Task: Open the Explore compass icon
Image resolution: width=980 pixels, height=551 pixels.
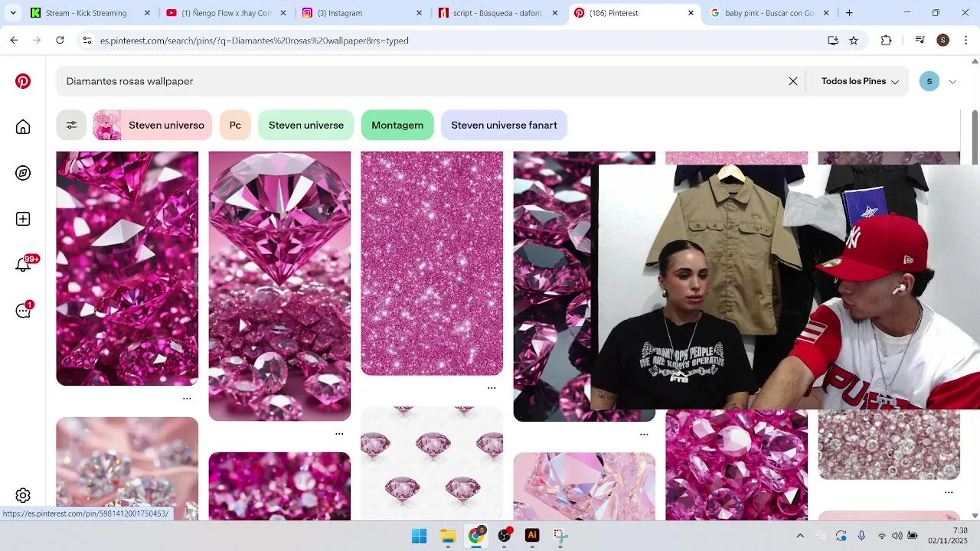Action: click(x=23, y=173)
